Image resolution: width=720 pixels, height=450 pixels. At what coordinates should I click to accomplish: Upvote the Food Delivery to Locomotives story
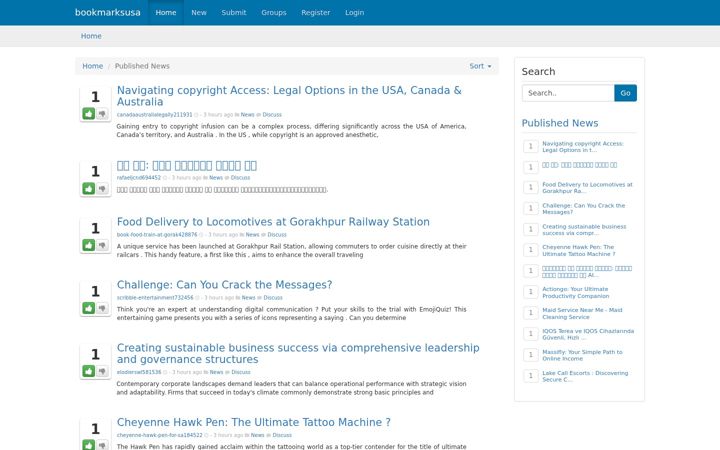tap(89, 245)
